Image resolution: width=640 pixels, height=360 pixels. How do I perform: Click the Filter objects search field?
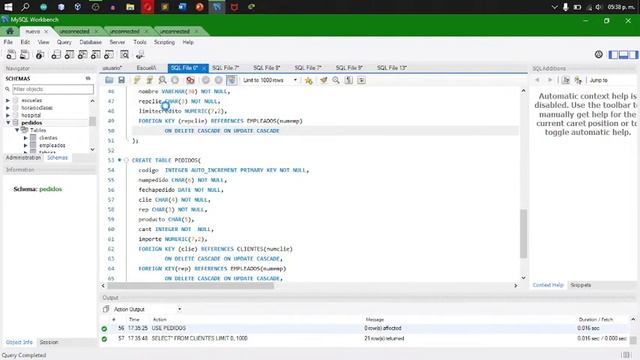(53, 89)
